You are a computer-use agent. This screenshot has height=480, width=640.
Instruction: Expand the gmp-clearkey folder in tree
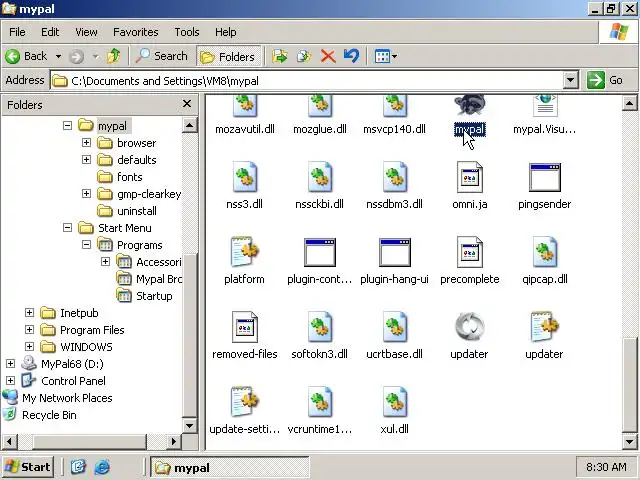tap(86, 193)
